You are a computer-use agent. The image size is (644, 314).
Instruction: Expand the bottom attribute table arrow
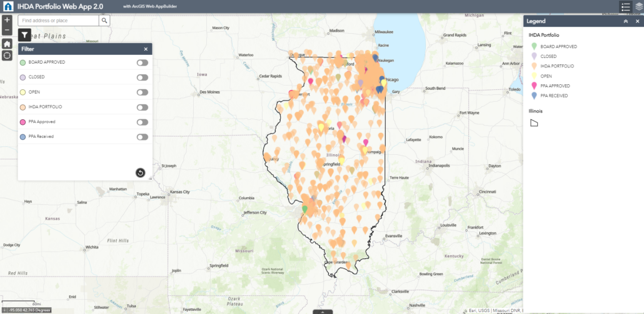point(323,312)
